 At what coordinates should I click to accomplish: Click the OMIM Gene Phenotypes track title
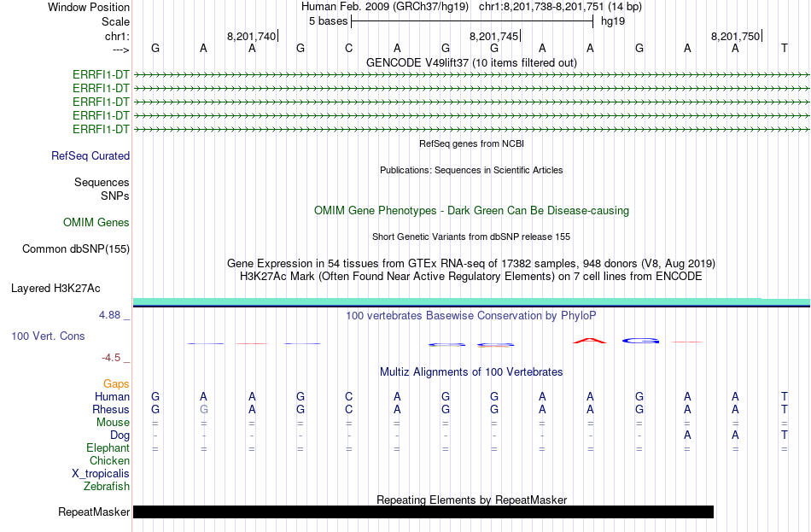coord(471,211)
